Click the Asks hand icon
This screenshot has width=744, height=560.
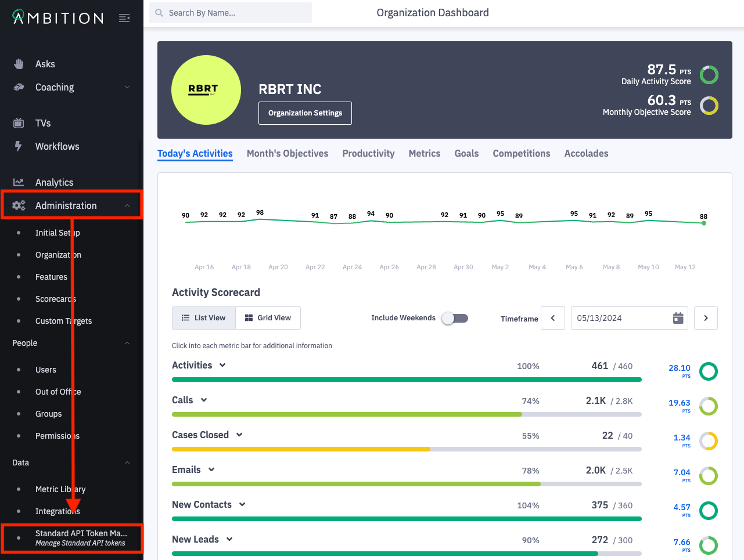coord(19,64)
